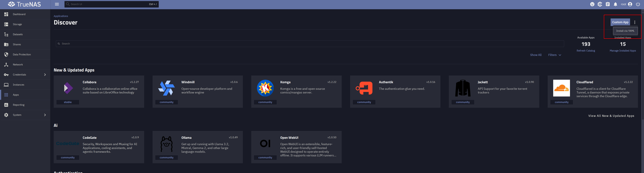Click the Ollama llama logo
The width and height of the screenshot is (644, 173).
click(x=166, y=144)
